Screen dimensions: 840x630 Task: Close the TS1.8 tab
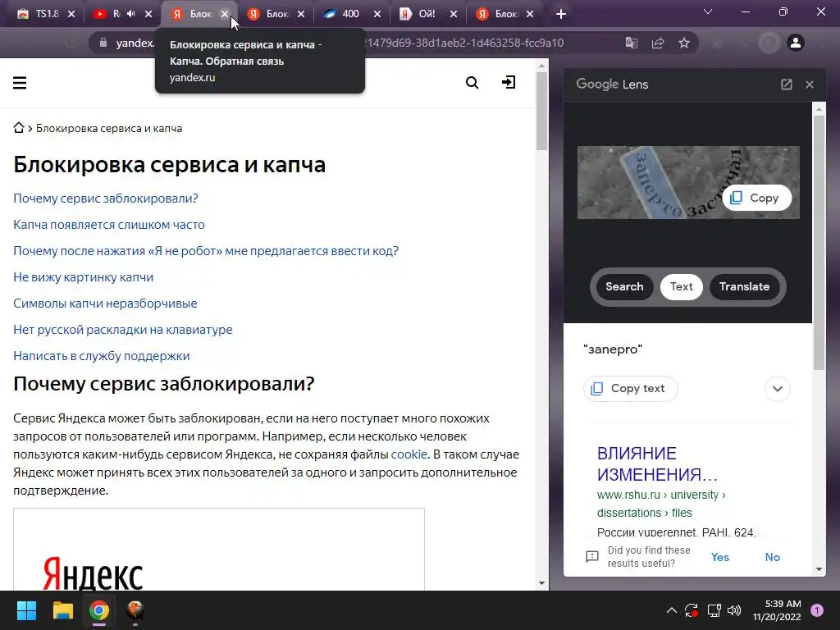click(x=71, y=14)
